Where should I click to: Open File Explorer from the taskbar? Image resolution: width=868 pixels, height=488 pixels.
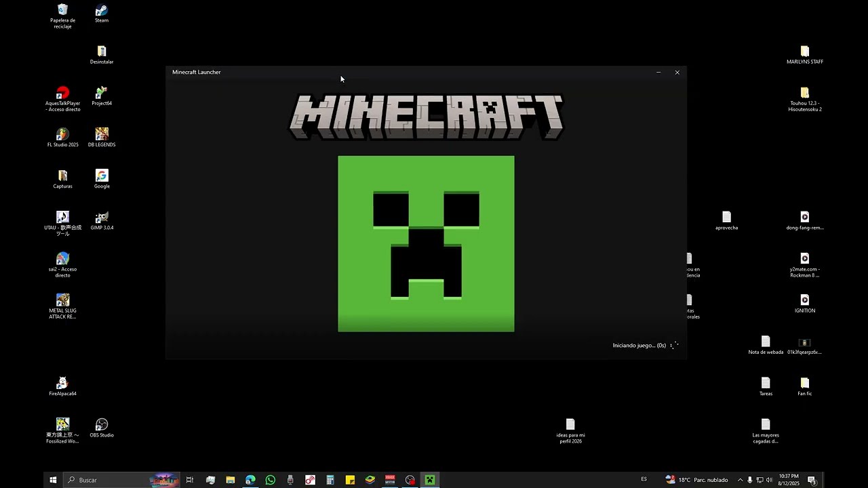pos(230,480)
